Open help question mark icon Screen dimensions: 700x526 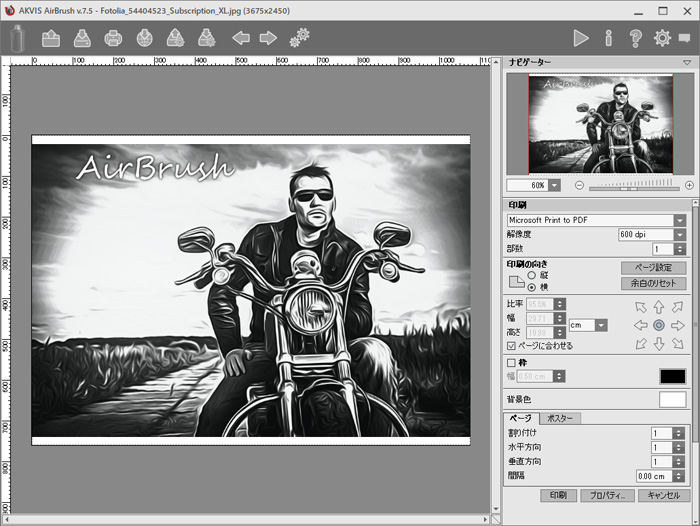(x=635, y=38)
